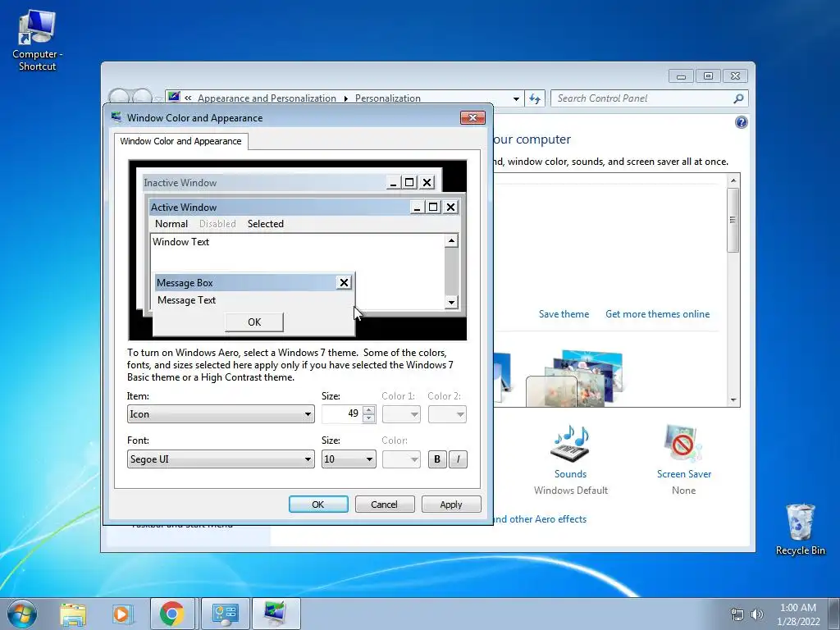Screen dimensions: 840x630
Task: Switch to Control Panel taskbar button
Action: 225,614
